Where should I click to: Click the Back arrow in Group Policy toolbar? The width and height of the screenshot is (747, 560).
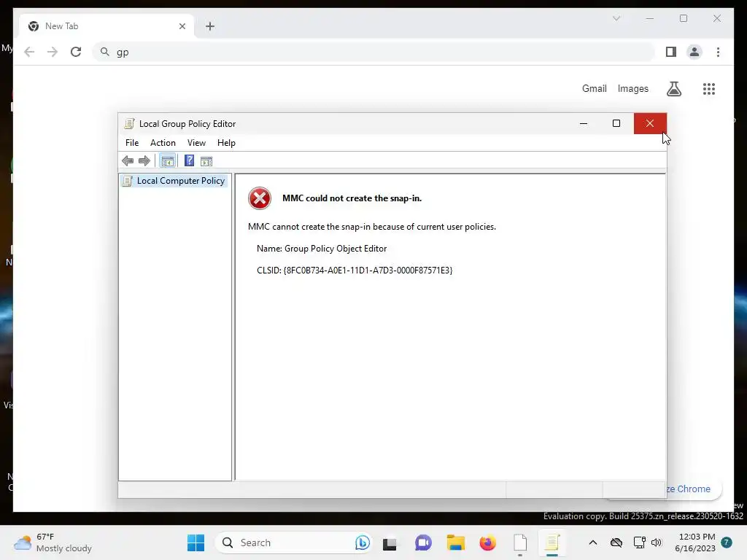coord(128,161)
